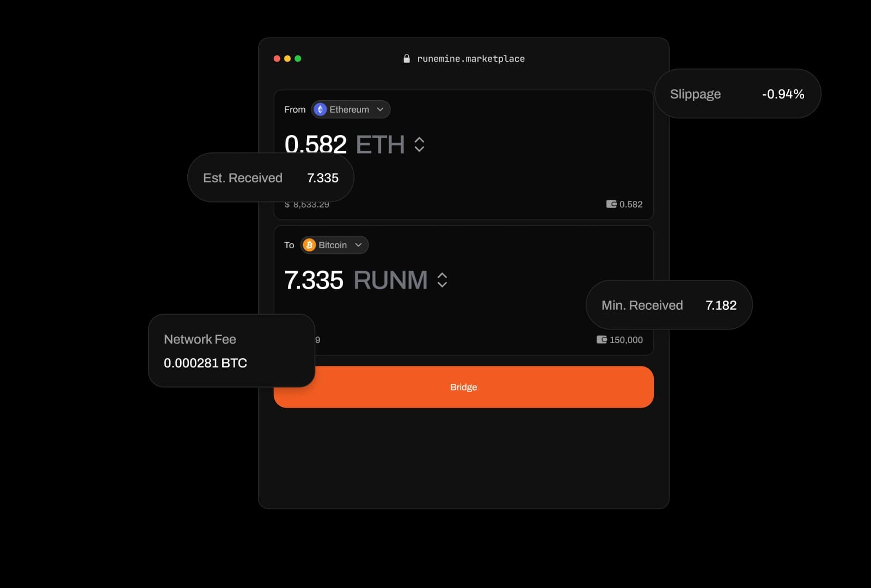The width and height of the screenshot is (871, 588).
Task: Click the orange Bitcoin logo icon
Action: coord(309,245)
